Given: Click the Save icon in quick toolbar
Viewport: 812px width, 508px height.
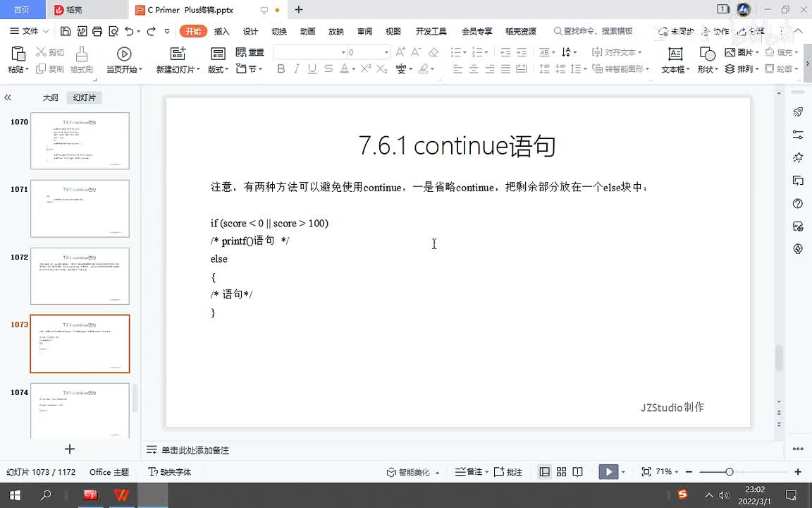Looking at the screenshot, I should [66, 31].
